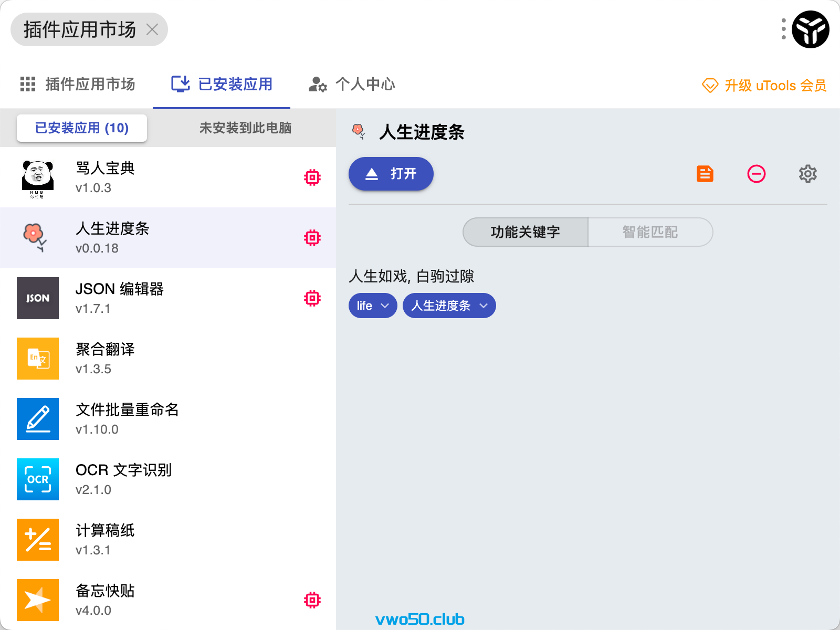Click the orange plugin details document icon
The image size is (840, 630).
coord(705,174)
